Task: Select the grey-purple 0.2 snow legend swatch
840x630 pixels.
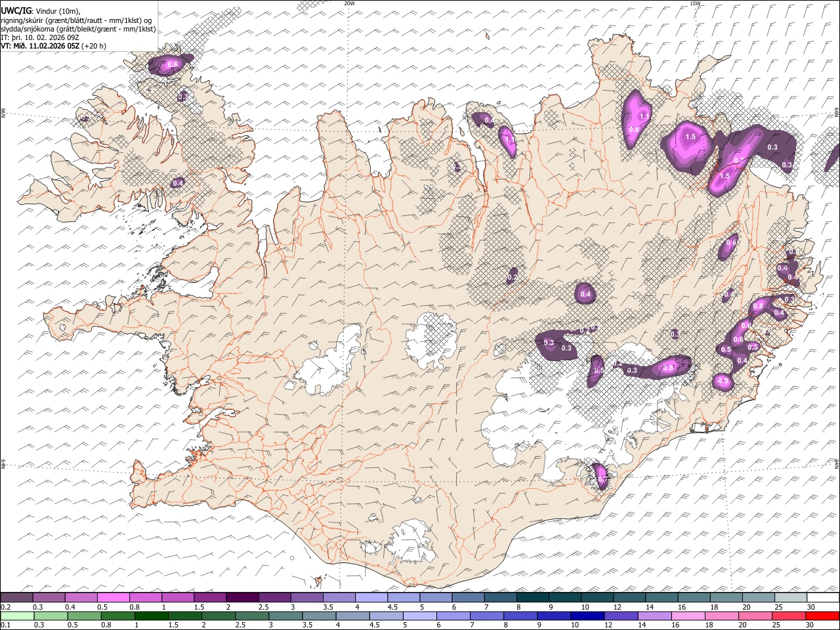Action: [x=17, y=597]
